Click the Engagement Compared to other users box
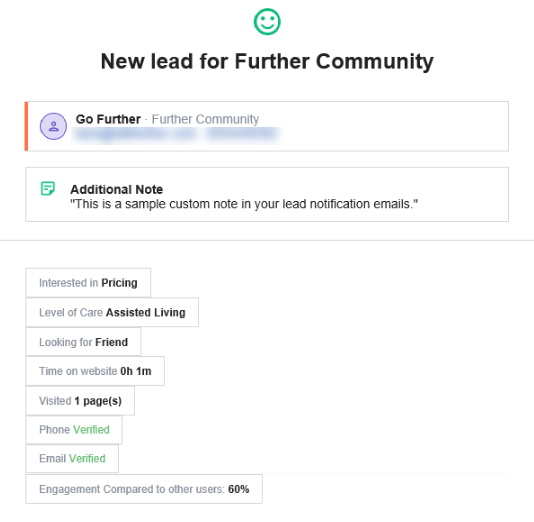534x522 pixels. click(144, 489)
